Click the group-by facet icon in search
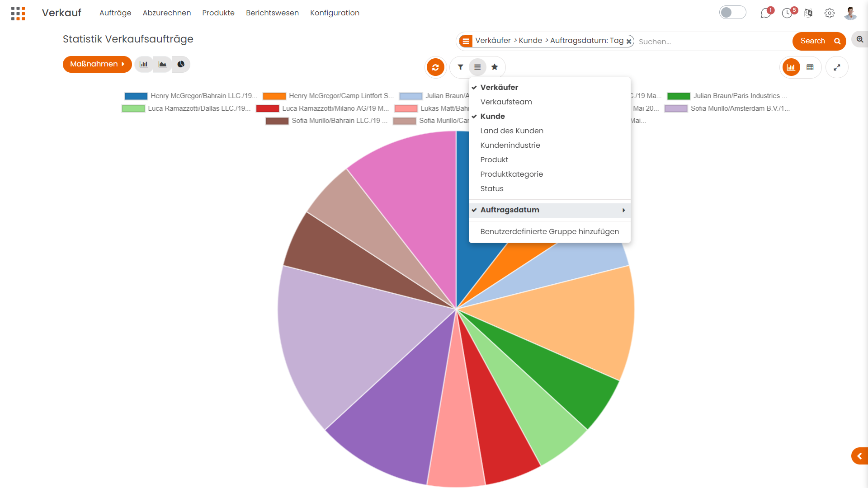 click(x=466, y=41)
